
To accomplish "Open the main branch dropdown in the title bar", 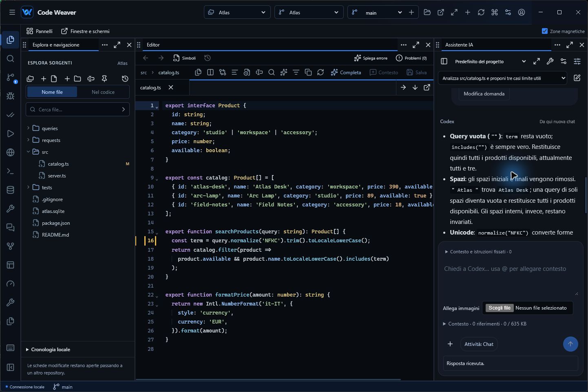I will (x=377, y=13).
